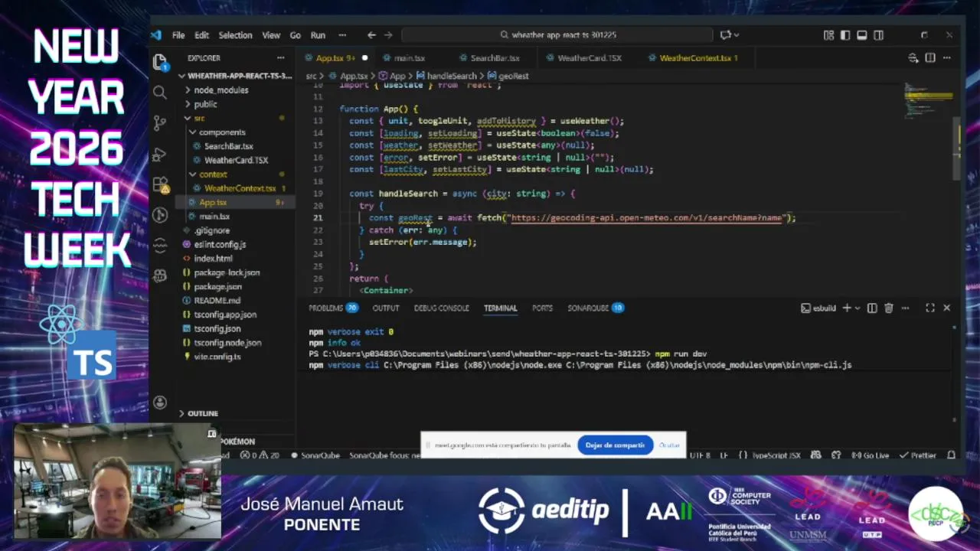This screenshot has height=551, width=980.
Task: Click the esbuild terminal label
Action: point(818,308)
